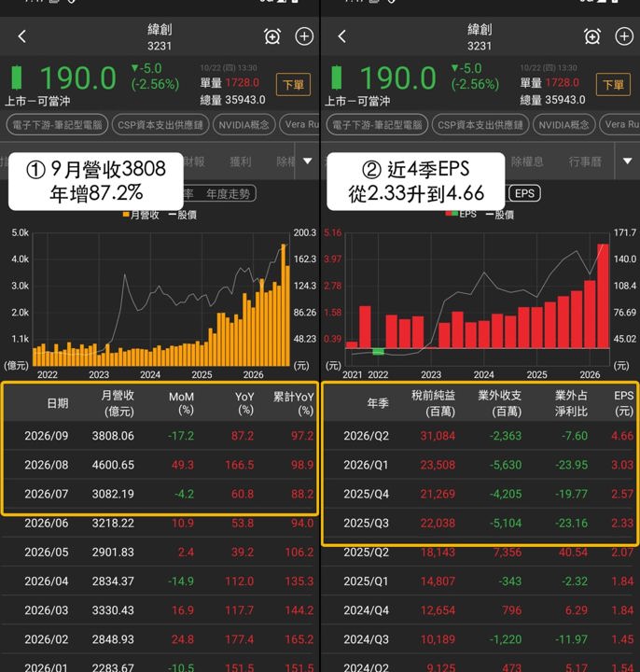Viewport: 640px width, 672px height.
Task: Select the 2026/Q2 EPS row
Action: tap(480, 436)
